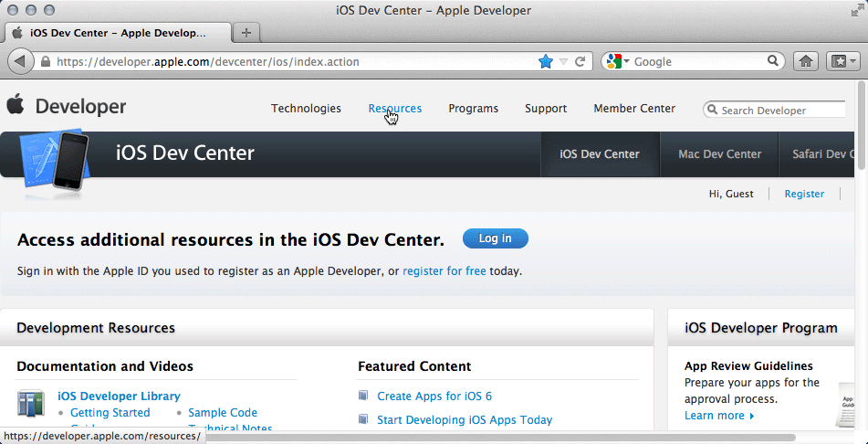Viewport: 868px width, 444px height.
Task: Click the magnifier in the Google search box
Action: click(773, 61)
